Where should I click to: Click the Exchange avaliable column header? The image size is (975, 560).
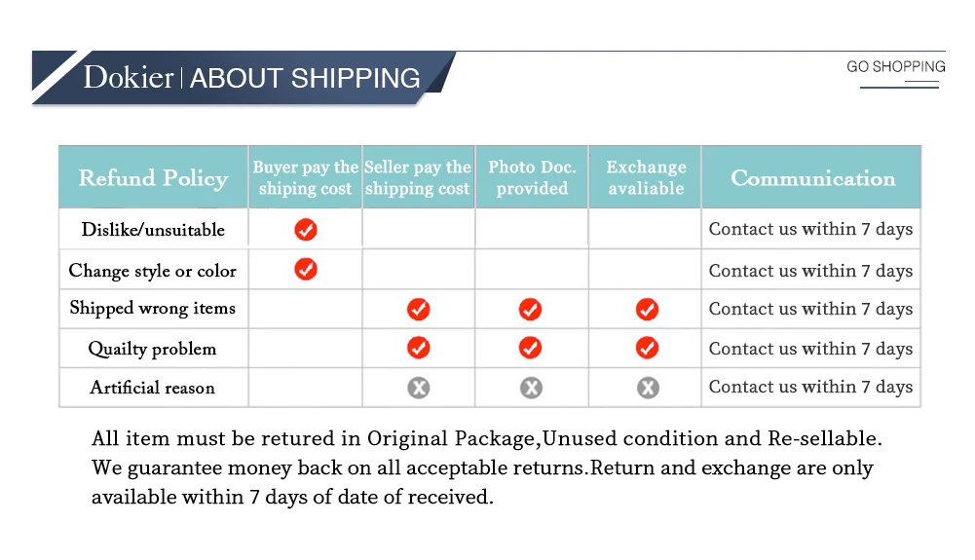pyautogui.click(x=646, y=178)
